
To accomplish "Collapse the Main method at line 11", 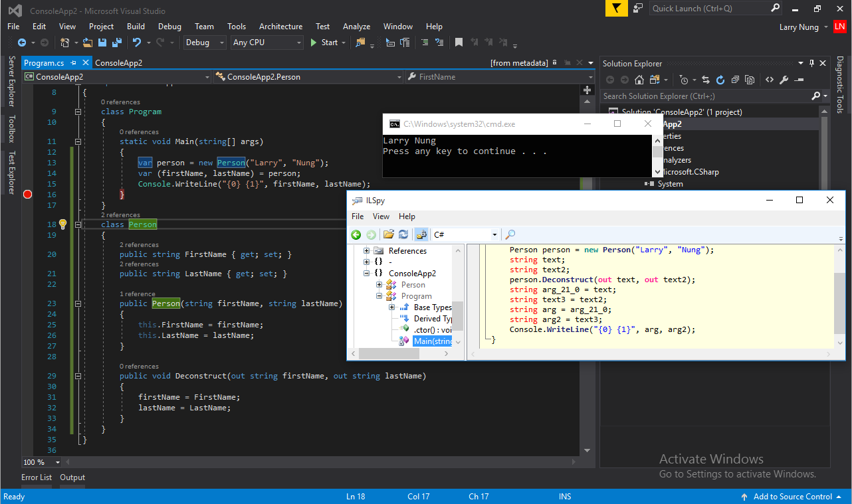I will [x=78, y=141].
